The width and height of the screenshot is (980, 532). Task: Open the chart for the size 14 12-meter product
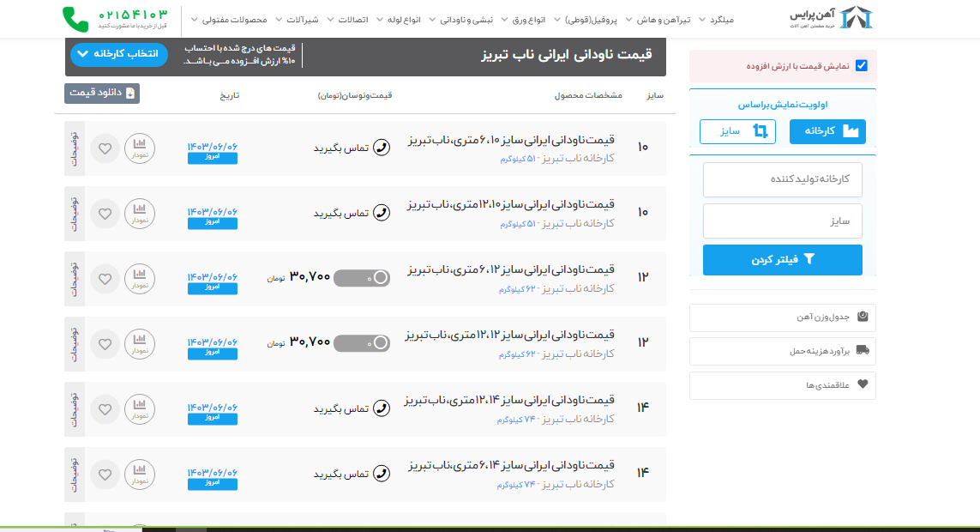tap(140, 408)
